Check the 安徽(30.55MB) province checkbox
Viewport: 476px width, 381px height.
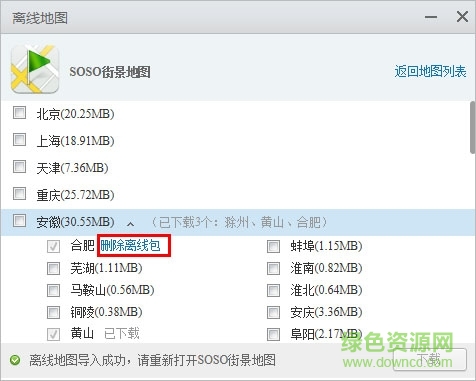(x=19, y=220)
